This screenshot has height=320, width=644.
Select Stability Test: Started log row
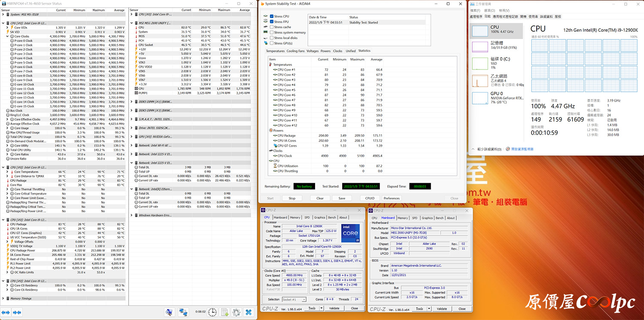coord(367,22)
